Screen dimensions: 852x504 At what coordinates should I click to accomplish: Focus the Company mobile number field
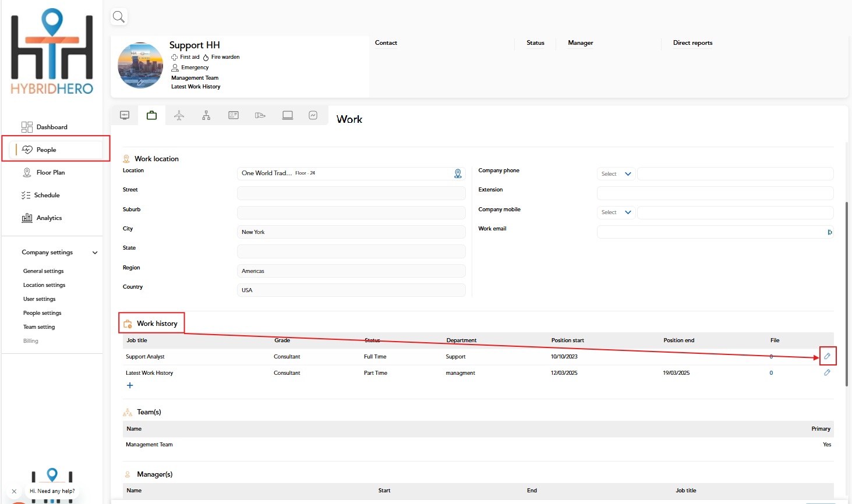pyautogui.click(x=736, y=212)
